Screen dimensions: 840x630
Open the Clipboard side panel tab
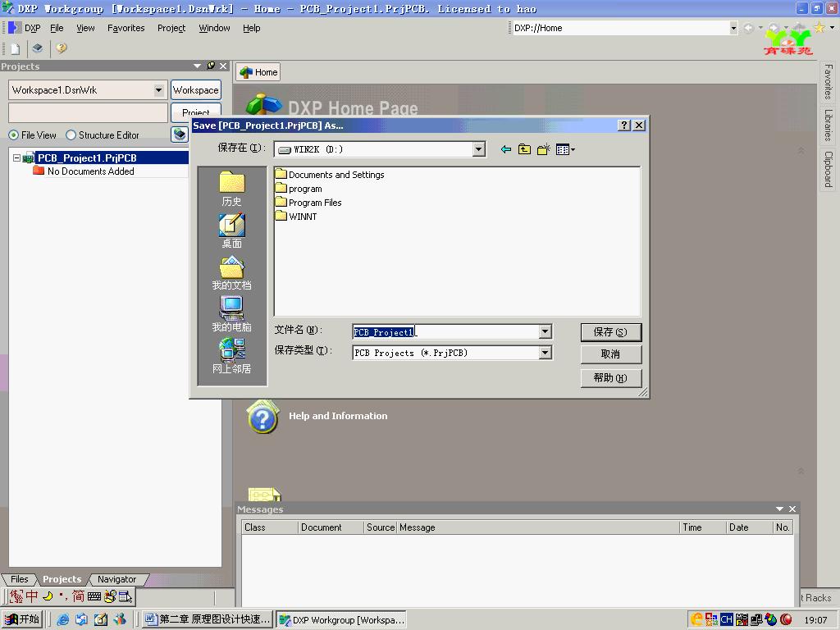[829, 169]
